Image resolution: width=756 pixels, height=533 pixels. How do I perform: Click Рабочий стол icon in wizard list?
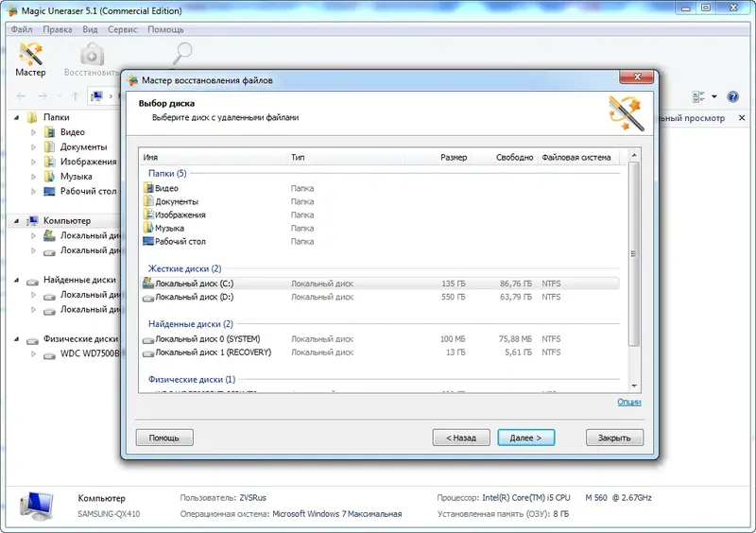point(148,241)
